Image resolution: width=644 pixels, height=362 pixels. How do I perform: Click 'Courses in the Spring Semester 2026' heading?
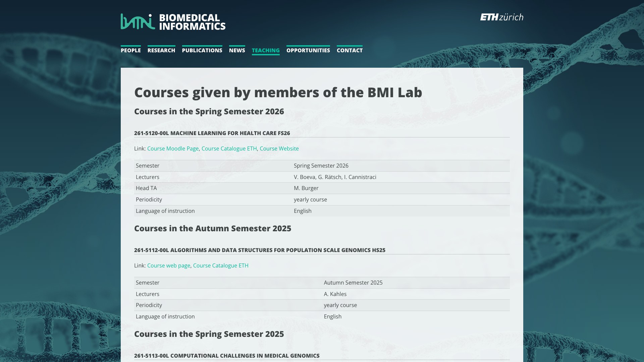pos(209,111)
